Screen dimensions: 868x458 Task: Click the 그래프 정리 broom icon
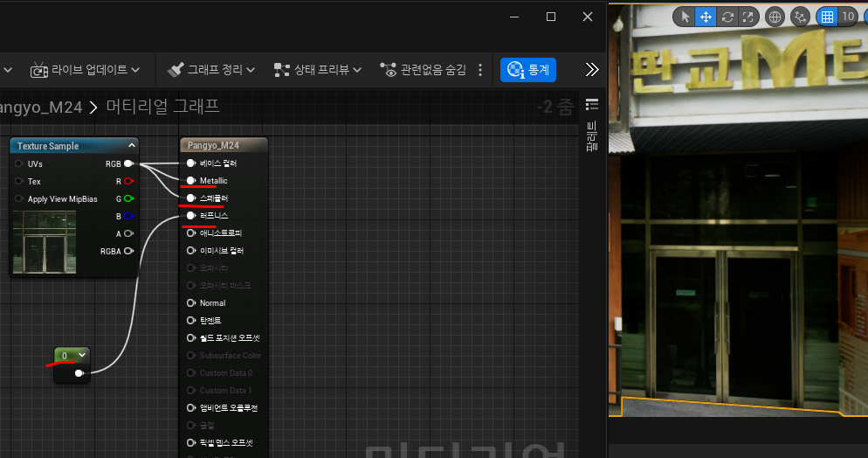coord(176,70)
